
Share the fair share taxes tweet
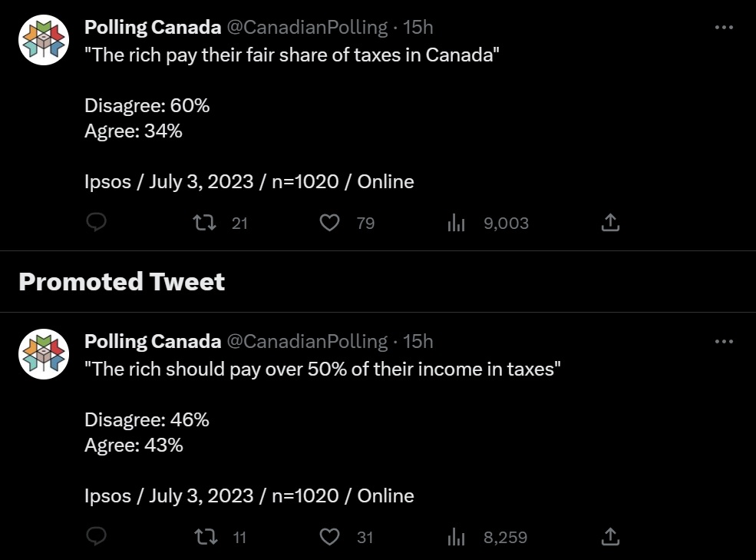coord(610,223)
